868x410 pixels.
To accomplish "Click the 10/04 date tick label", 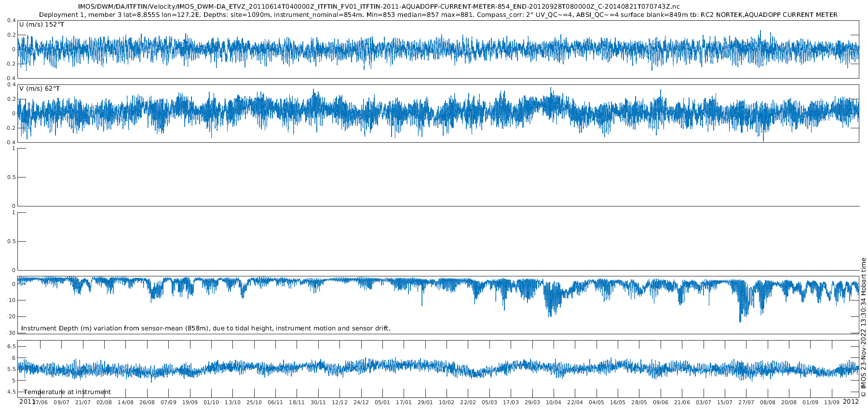I will point(554,402).
